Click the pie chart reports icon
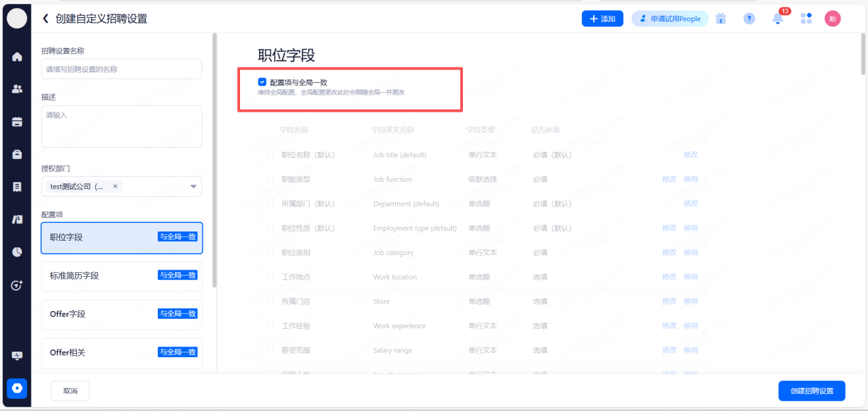 [17, 252]
